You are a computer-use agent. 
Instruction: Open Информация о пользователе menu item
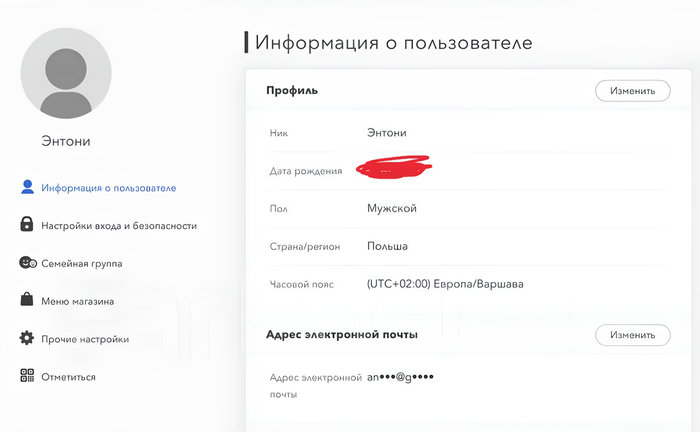click(x=109, y=187)
